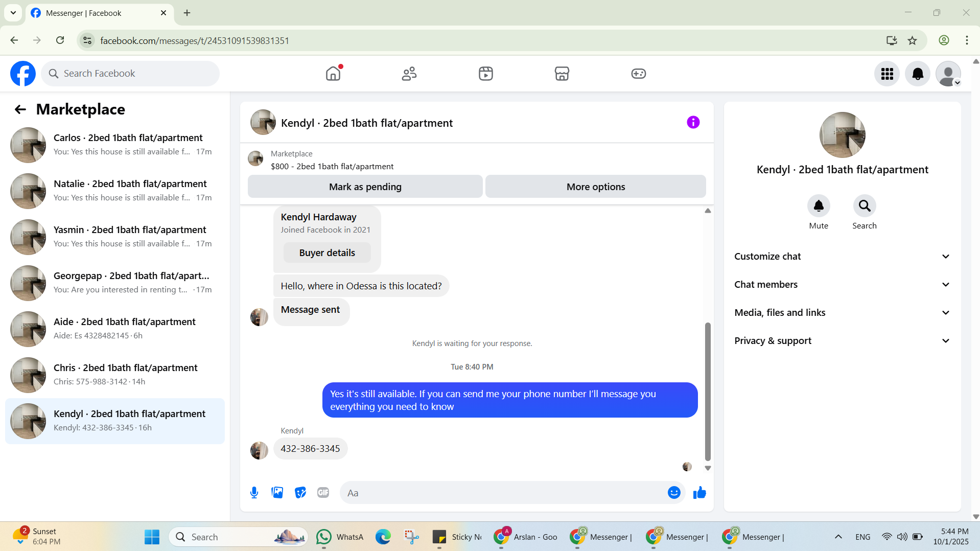
Task: Install app icon in address bar
Action: [892, 40]
